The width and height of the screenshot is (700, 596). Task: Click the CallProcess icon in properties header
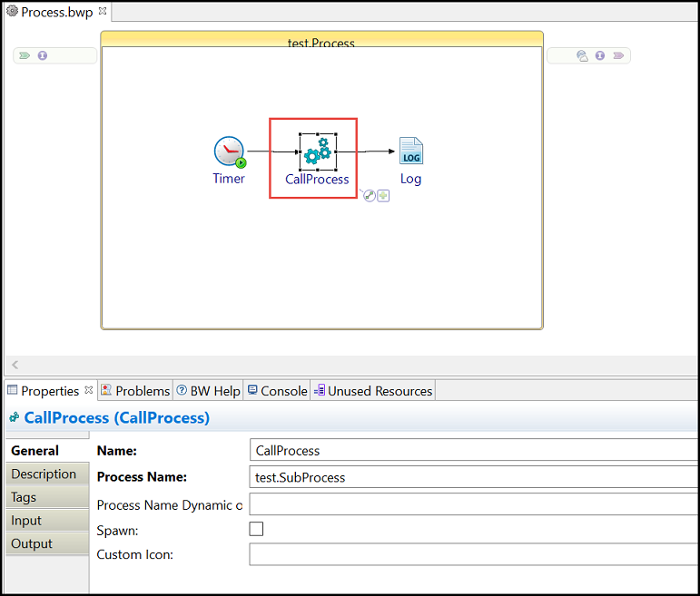tap(15, 417)
